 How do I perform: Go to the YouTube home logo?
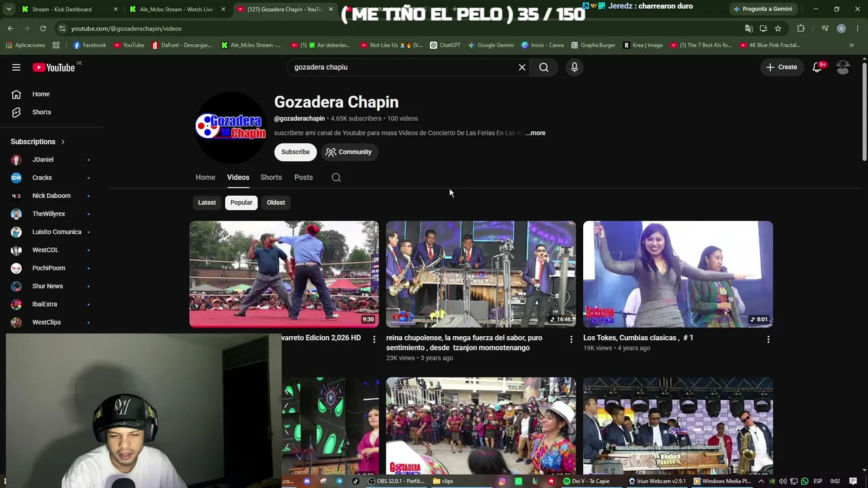(x=54, y=67)
